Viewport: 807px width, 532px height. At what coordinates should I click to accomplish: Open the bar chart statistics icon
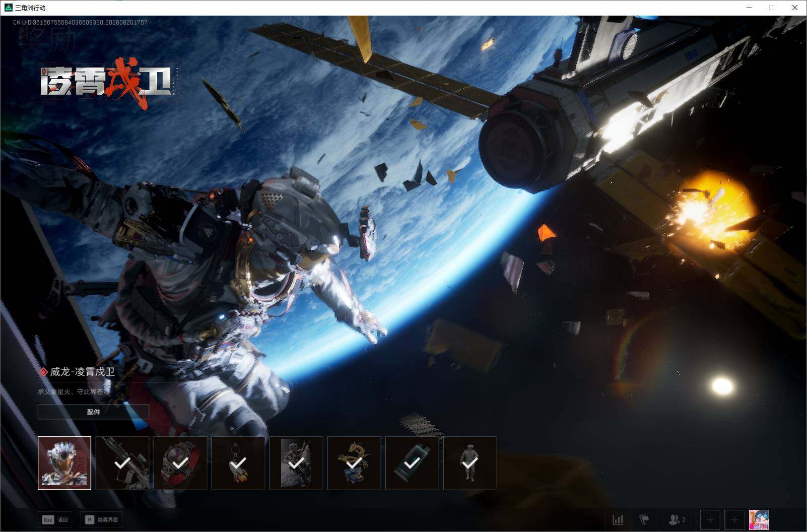click(x=618, y=519)
